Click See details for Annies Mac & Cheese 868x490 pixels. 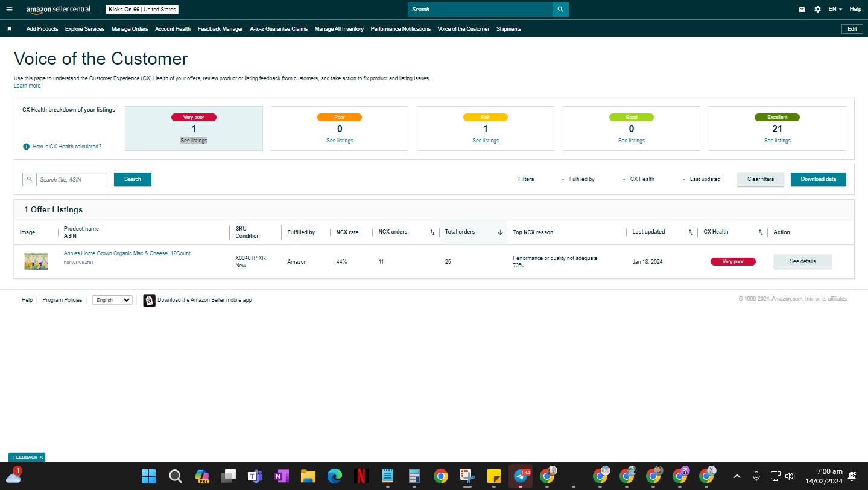(803, 261)
